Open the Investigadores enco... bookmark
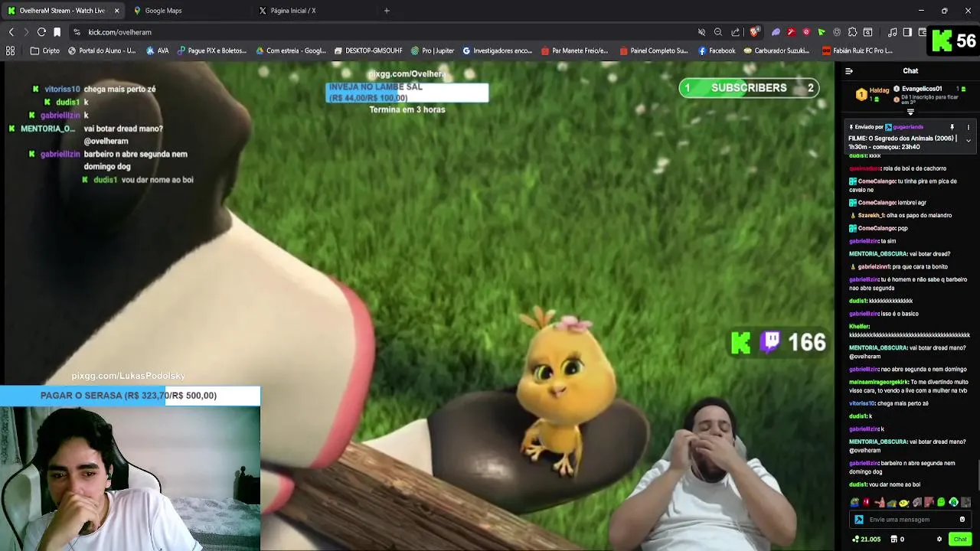980x551 pixels. click(497, 51)
